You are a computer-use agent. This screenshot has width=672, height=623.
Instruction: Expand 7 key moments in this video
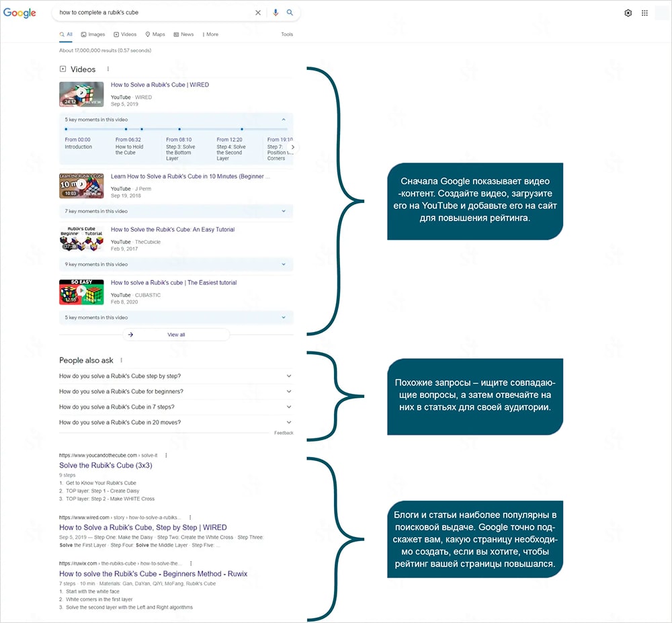tap(175, 211)
